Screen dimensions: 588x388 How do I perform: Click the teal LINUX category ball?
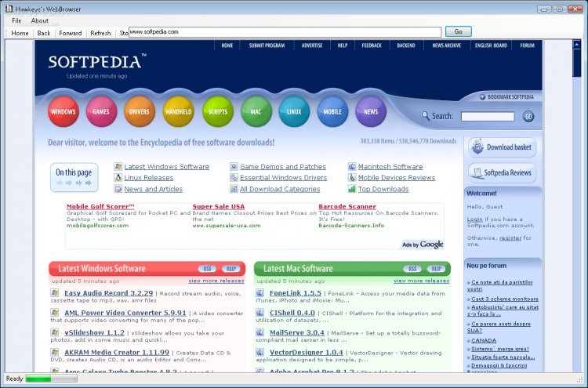(x=294, y=111)
